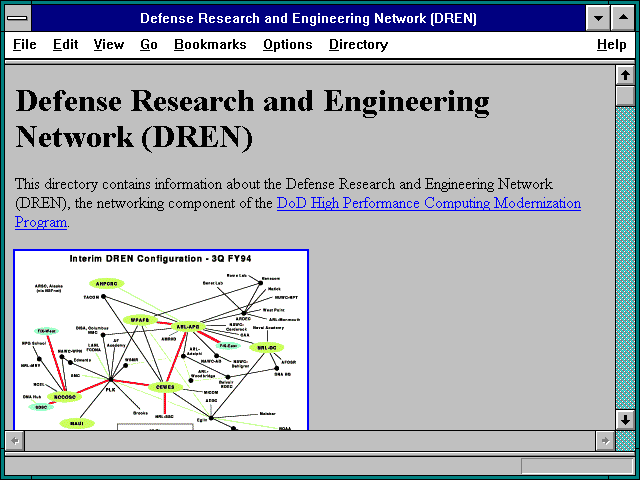
Task: Open the Go menu
Action: point(149,44)
